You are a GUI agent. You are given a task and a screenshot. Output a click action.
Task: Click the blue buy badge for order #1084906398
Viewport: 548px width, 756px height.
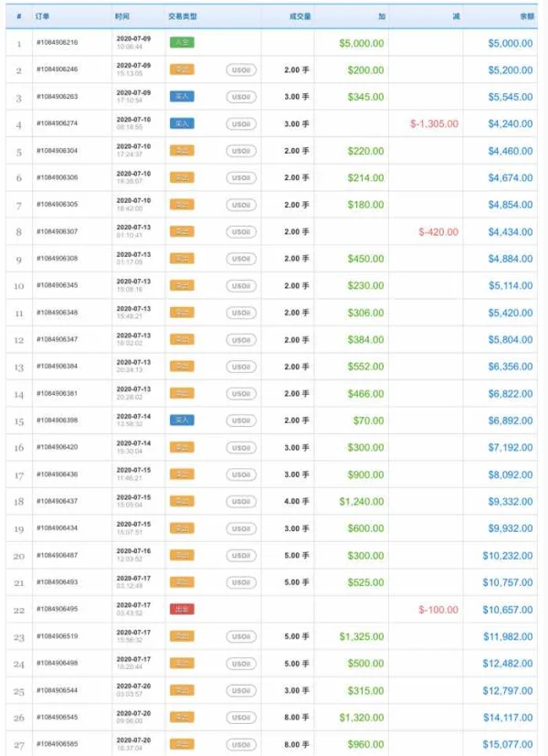(181, 421)
